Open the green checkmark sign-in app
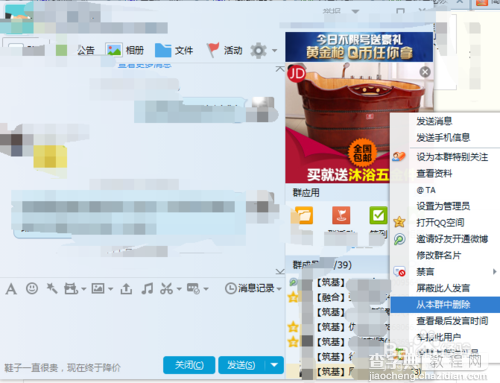 click(378, 215)
